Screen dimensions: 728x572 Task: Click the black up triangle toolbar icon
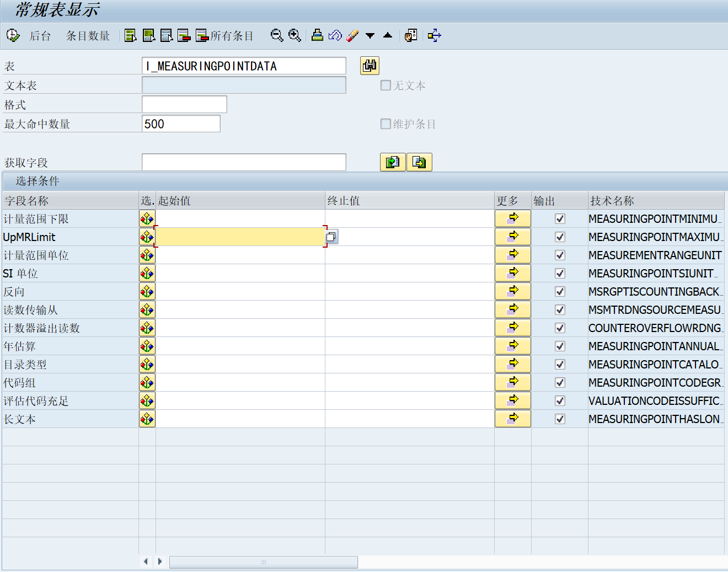(x=388, y=35)
